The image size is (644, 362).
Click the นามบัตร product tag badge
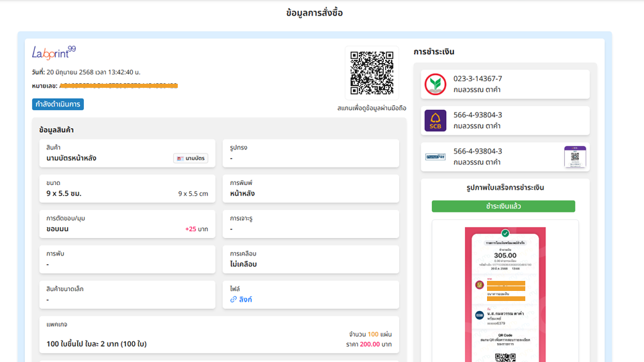click(x=191, y=158)
